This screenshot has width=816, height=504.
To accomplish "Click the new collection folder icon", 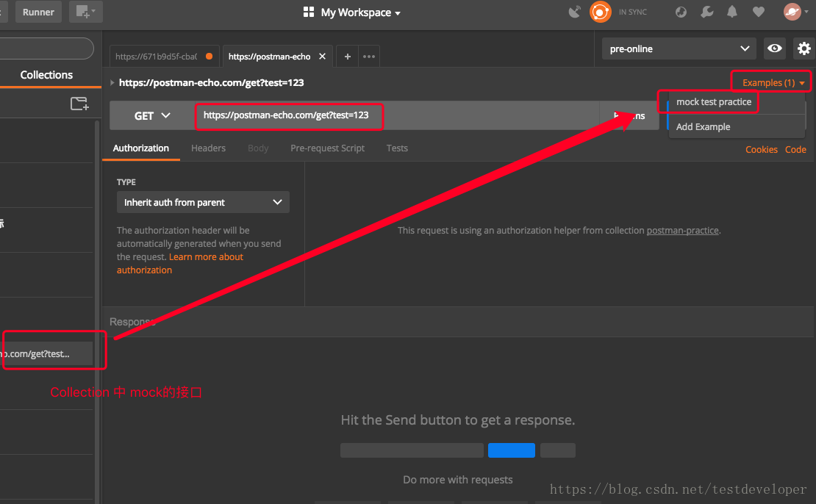I will 79,104.
